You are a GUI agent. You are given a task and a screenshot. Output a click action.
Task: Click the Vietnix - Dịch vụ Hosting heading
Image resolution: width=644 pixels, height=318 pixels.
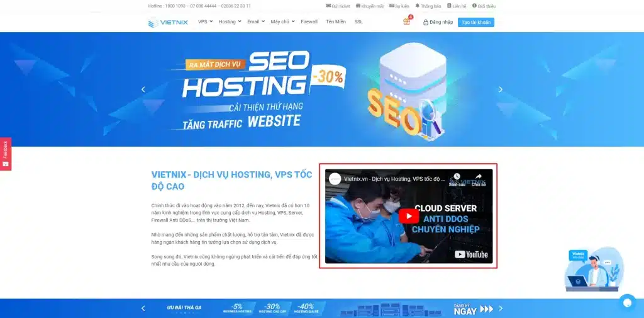[231, 180]
